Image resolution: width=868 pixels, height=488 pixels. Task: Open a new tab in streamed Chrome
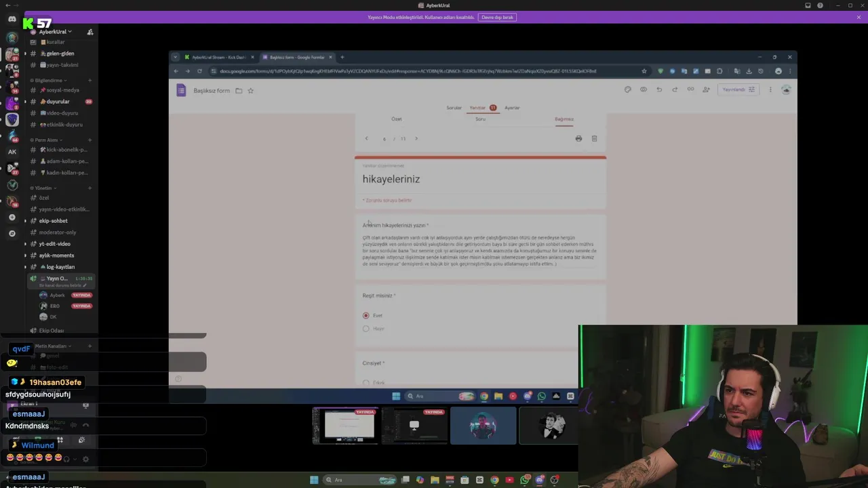[x=342, y=57]
